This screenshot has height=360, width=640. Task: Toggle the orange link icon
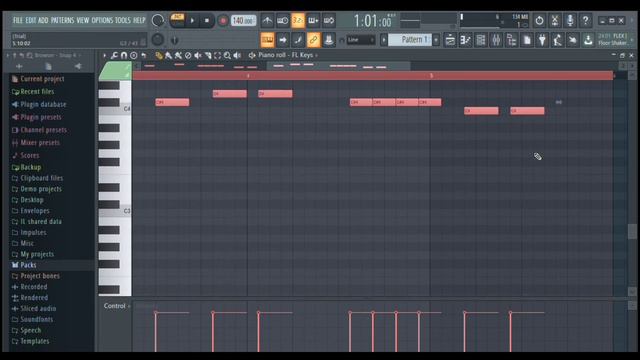[313, 40]
